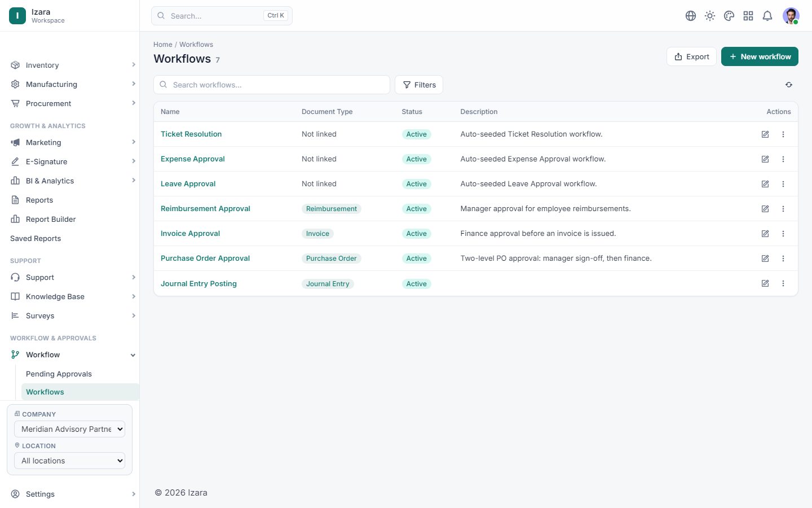Click the refresh icon above the table

789,85
